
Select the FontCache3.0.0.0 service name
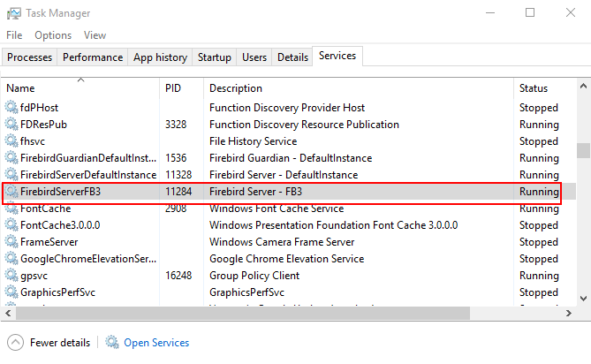click(60, 225)
